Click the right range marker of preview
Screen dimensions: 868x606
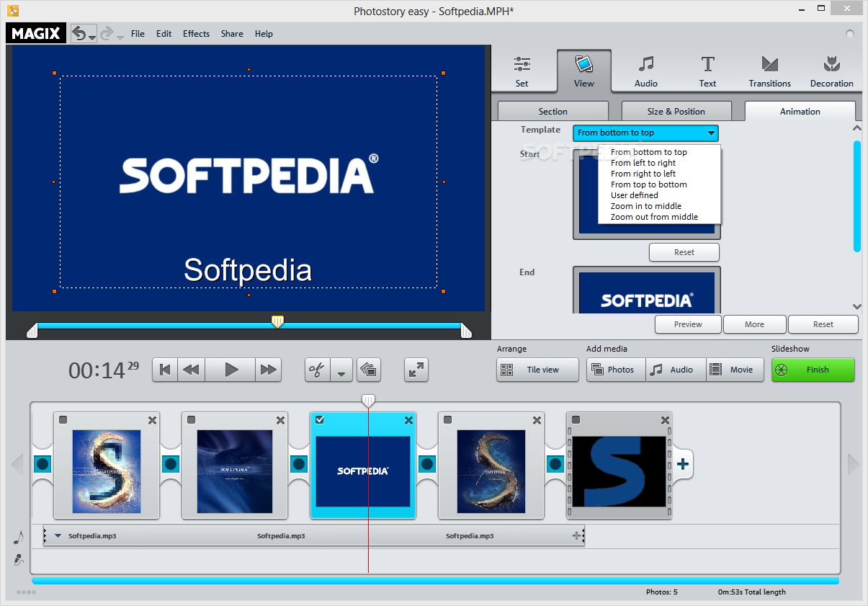[466, 330]
